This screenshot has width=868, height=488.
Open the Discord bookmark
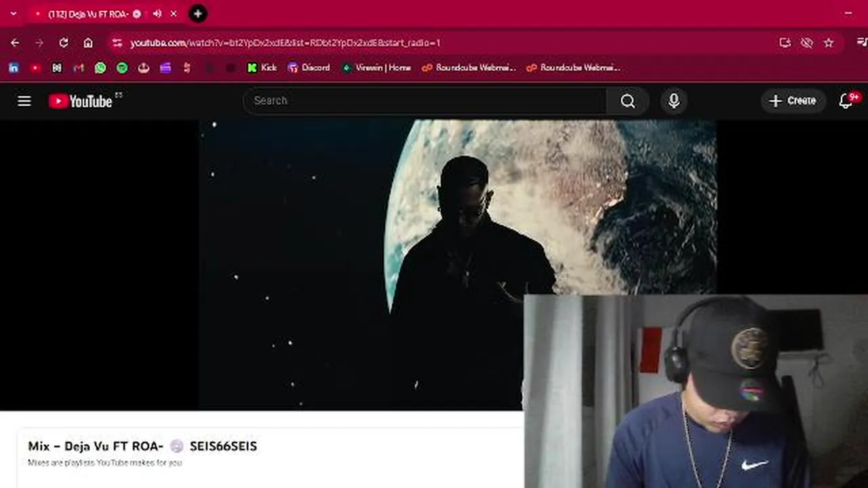309,68
